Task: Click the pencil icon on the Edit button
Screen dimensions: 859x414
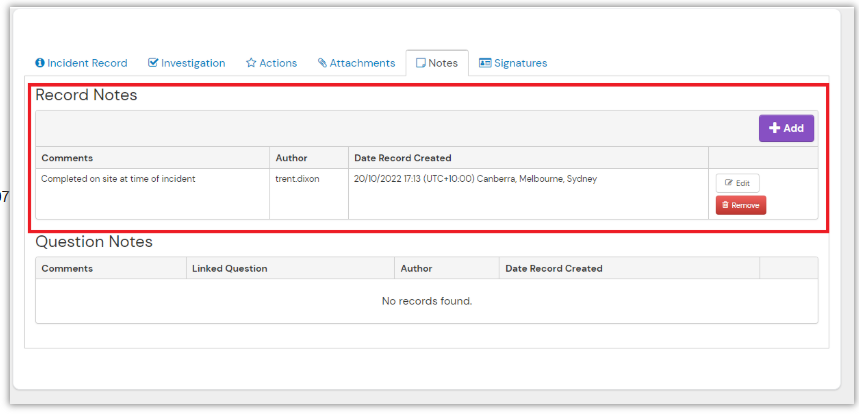Action: 728,183
